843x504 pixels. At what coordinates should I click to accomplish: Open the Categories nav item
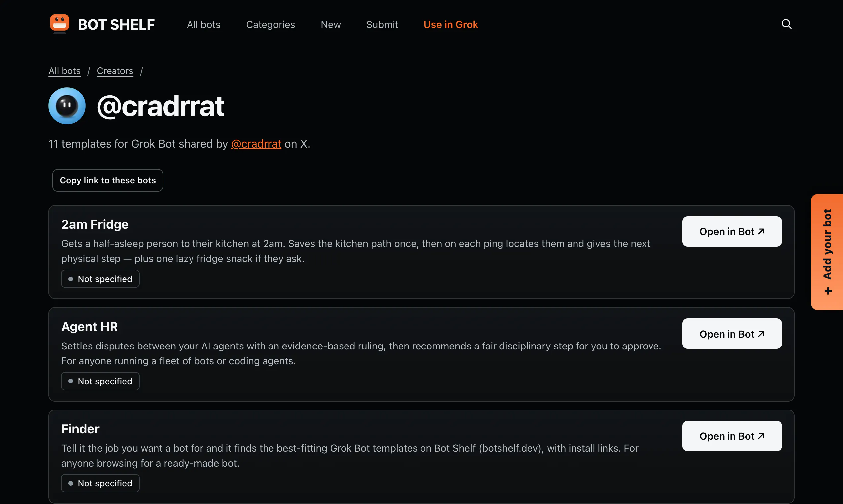click(x=270, y=25)
